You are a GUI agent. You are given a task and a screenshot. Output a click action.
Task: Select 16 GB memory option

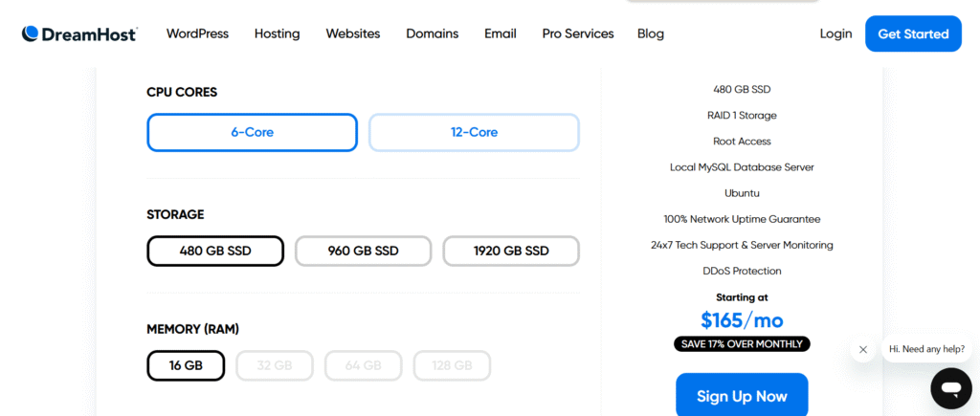click(x=186, y=365)
